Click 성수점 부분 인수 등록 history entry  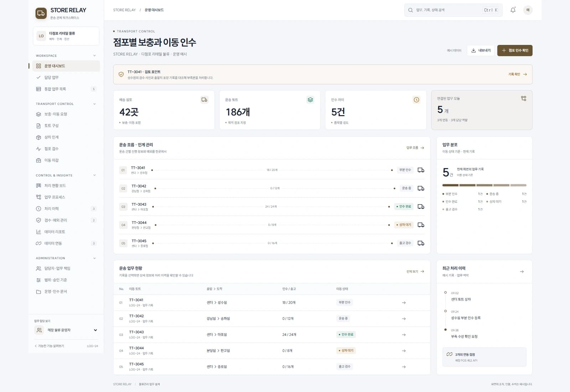[466, 318]
